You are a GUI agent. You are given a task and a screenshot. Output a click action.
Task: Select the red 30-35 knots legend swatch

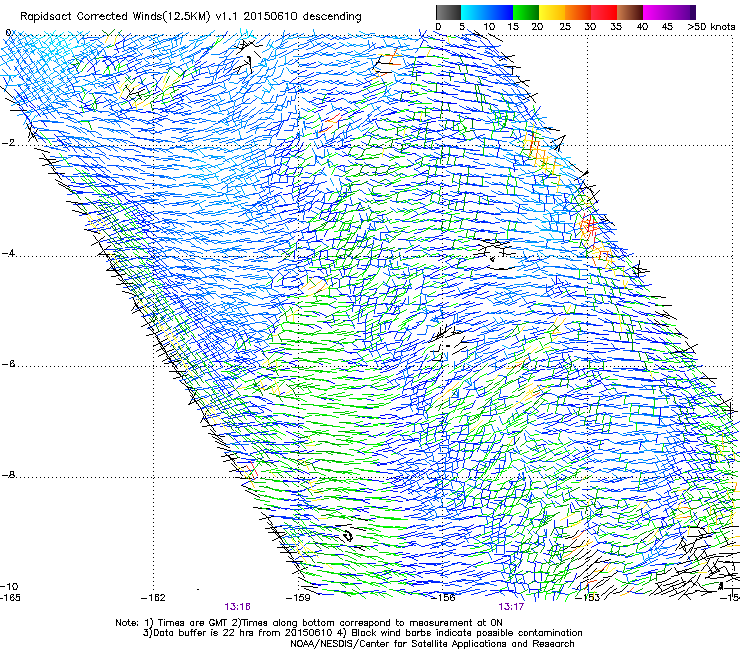click(x=604, y=12)
